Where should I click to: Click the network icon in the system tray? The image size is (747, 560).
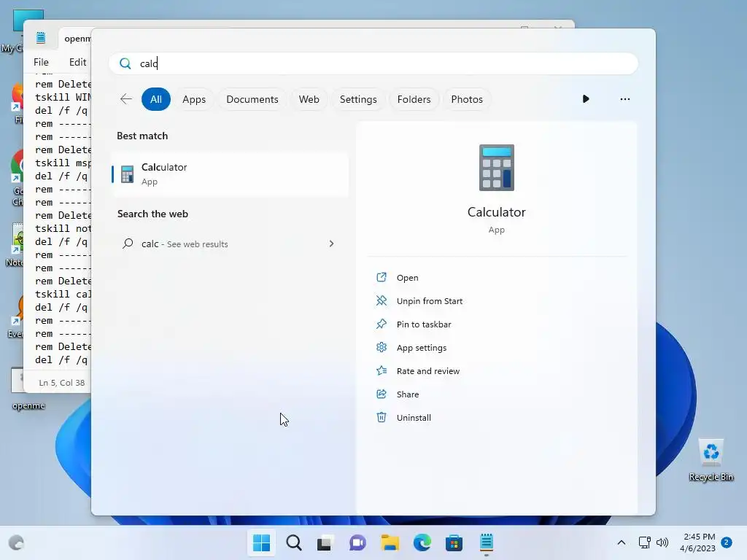click(645, 542)
